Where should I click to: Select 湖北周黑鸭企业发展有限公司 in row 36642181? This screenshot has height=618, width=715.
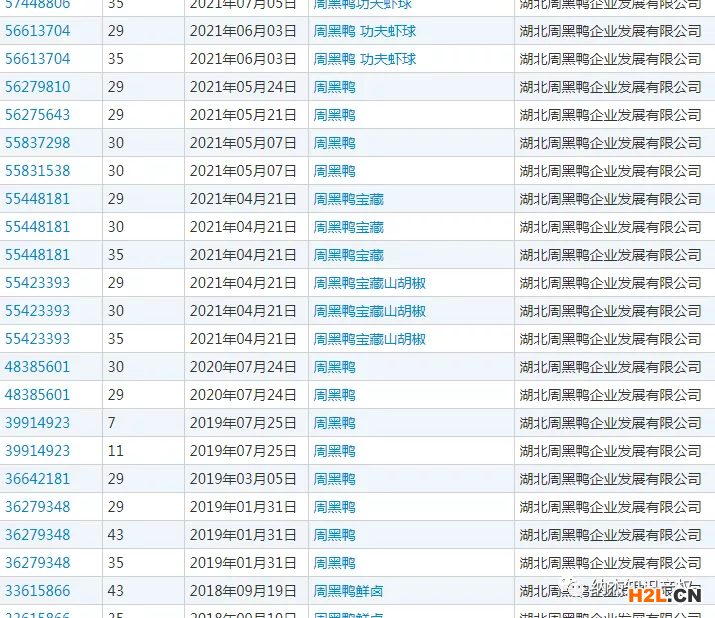point(610,478)
